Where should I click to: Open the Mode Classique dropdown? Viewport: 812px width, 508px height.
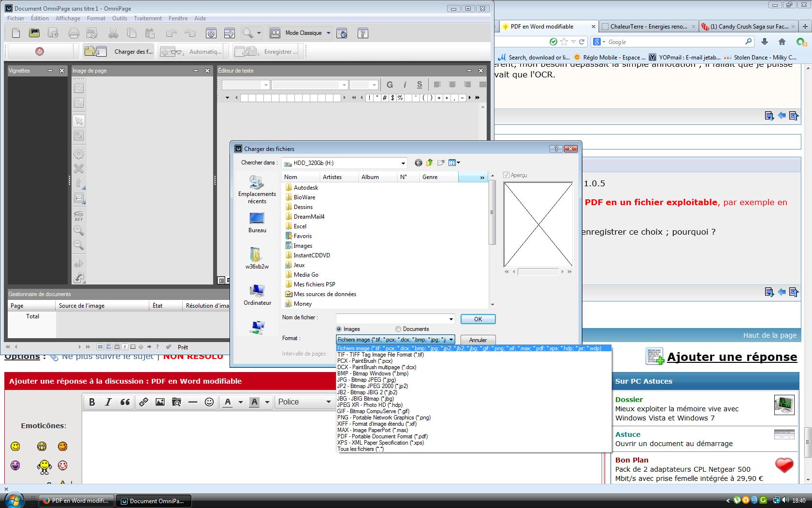(x=328, y=33)
